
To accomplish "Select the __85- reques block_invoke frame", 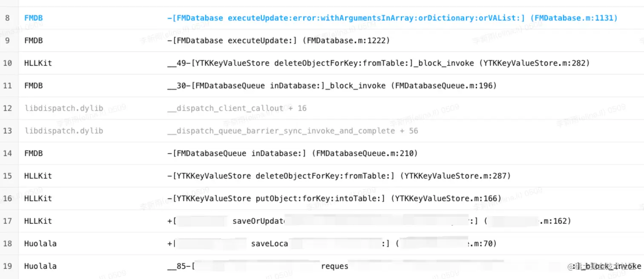I will point(404,266).
